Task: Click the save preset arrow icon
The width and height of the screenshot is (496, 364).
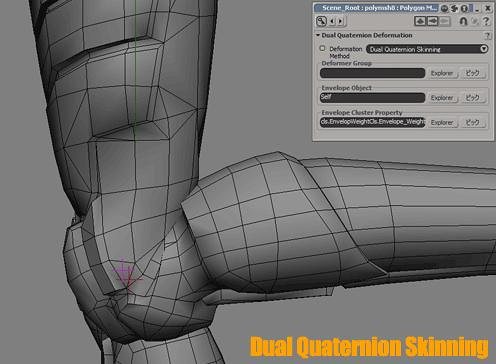Action: tap(433, 21)
